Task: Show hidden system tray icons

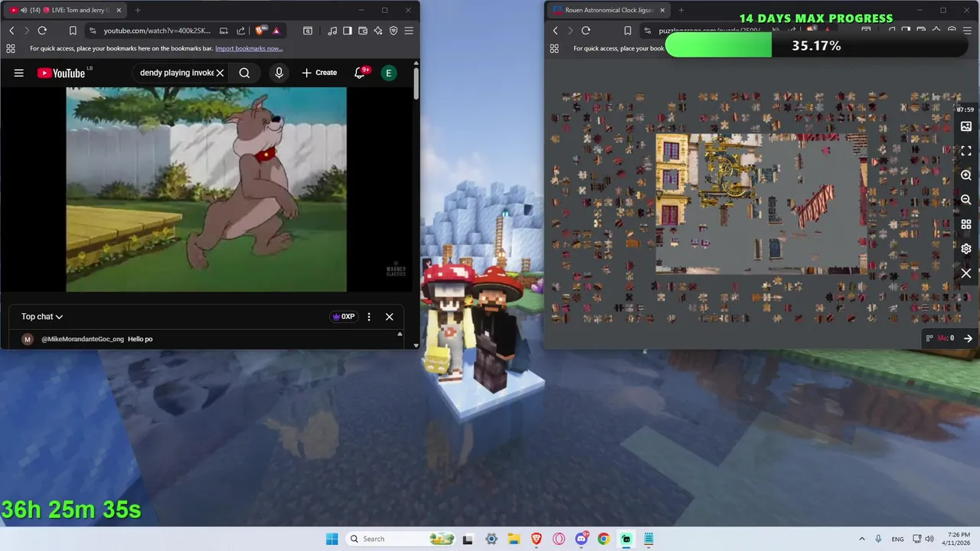Action: (861, 539)
